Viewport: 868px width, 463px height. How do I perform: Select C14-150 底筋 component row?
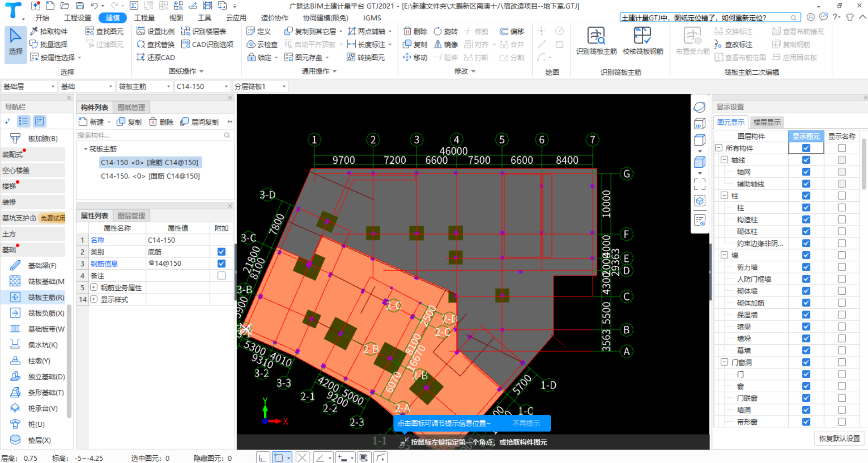pos(150,162)
